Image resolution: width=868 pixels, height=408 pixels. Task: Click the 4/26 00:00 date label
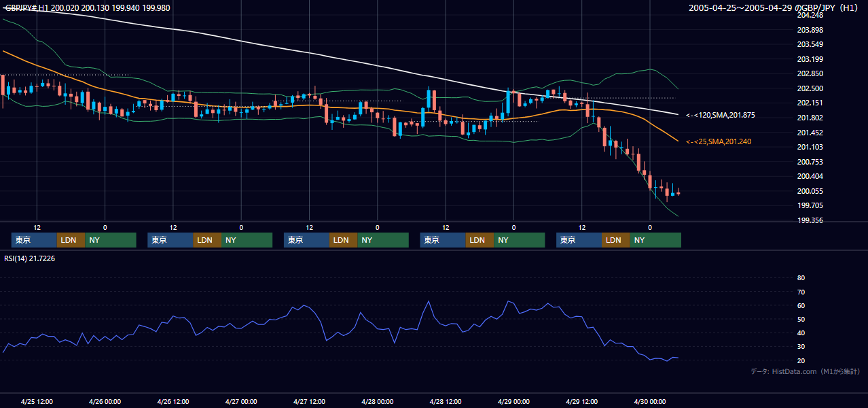(105, 401)
